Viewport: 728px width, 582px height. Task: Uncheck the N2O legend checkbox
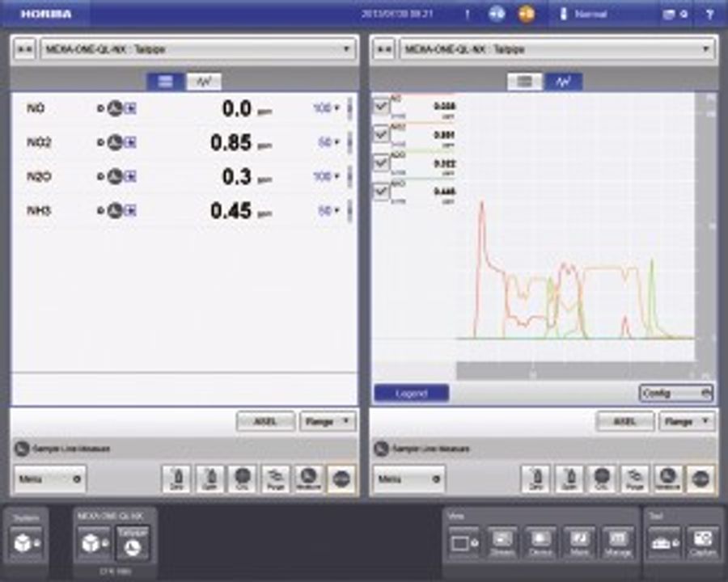coord(382,162)
